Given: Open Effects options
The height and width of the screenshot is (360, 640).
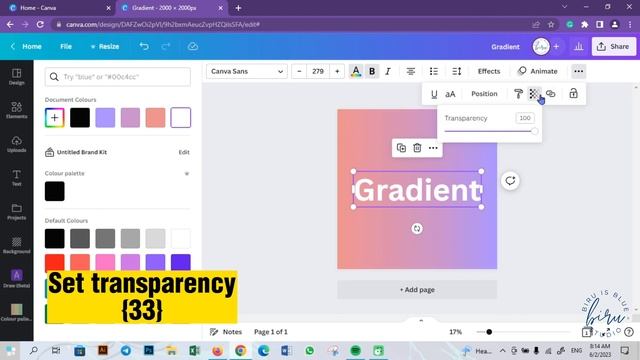Looking at the screenshot, I should (489, 71).
